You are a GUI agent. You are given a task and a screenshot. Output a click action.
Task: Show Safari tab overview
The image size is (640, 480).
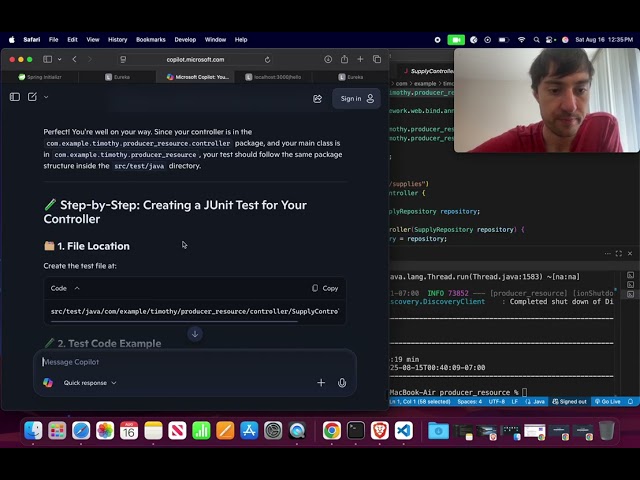377,60
